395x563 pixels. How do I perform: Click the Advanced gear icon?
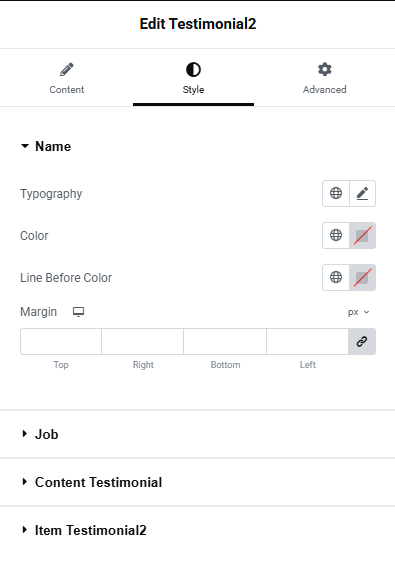[325, 69]
